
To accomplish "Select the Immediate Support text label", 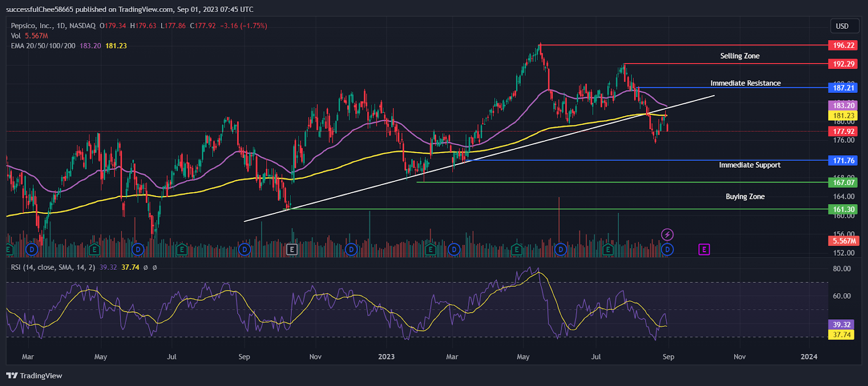I will [x=749, y=165].
